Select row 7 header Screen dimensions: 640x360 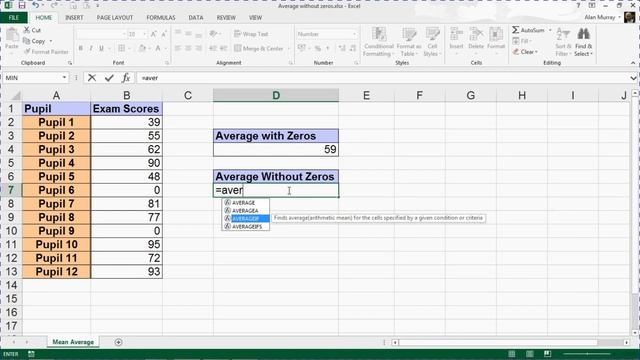tap(11, 190)
